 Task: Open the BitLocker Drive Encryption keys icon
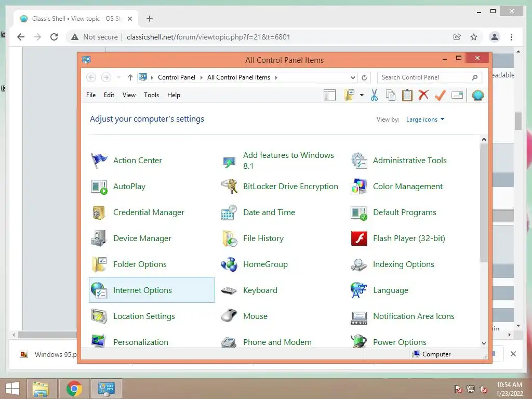coord(229,187)
